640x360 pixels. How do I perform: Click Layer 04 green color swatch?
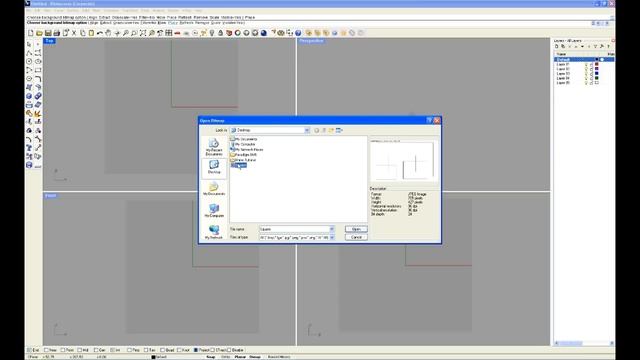[596, 78]
